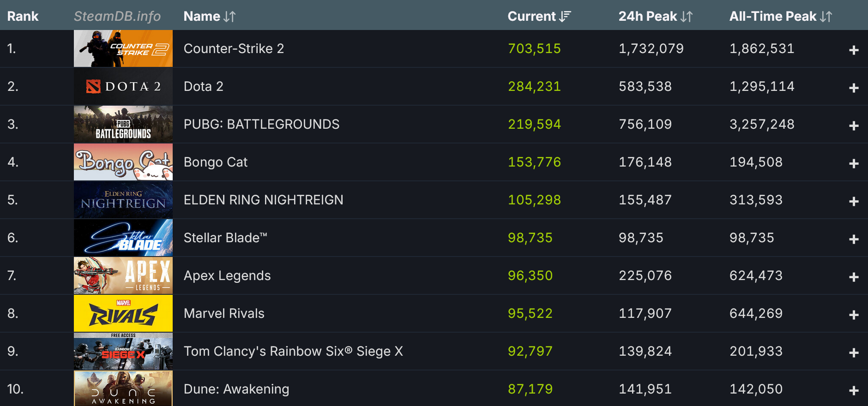The height and width of the screenshot is (406, 868).
Task: Open the Stellar Blade name link
Action: click(225, 238)
